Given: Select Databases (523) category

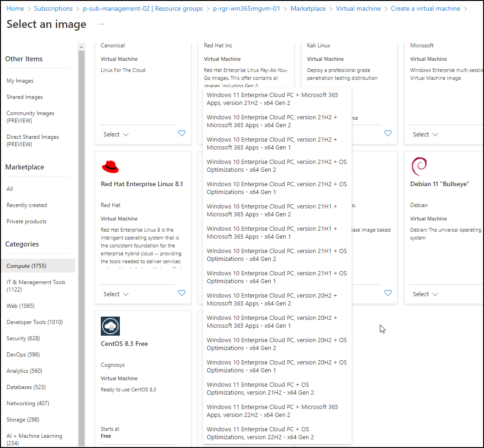Looking at the screenshot, I should [26, 387].
